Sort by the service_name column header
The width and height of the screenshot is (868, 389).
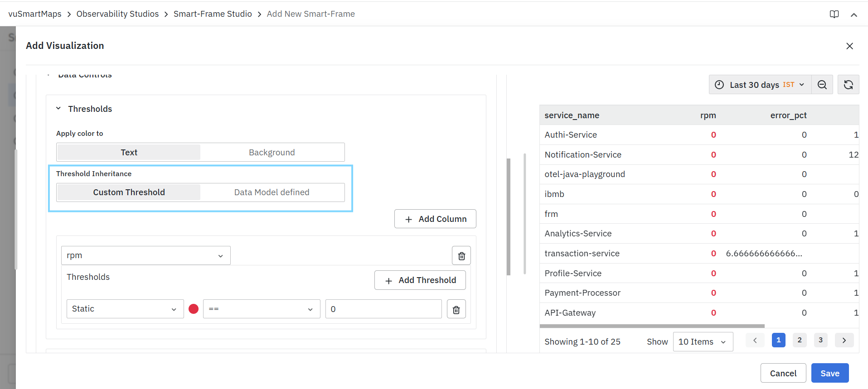pos(572,115)
